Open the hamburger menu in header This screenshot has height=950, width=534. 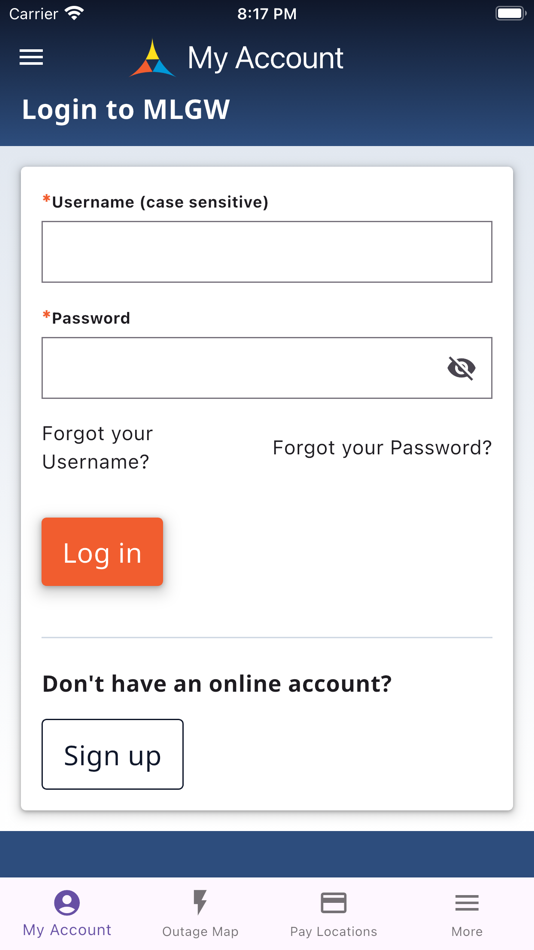pos(31,58)
